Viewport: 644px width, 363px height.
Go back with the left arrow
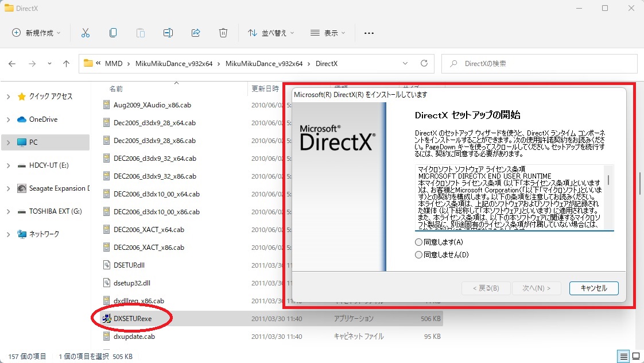[x=12, y=64]
